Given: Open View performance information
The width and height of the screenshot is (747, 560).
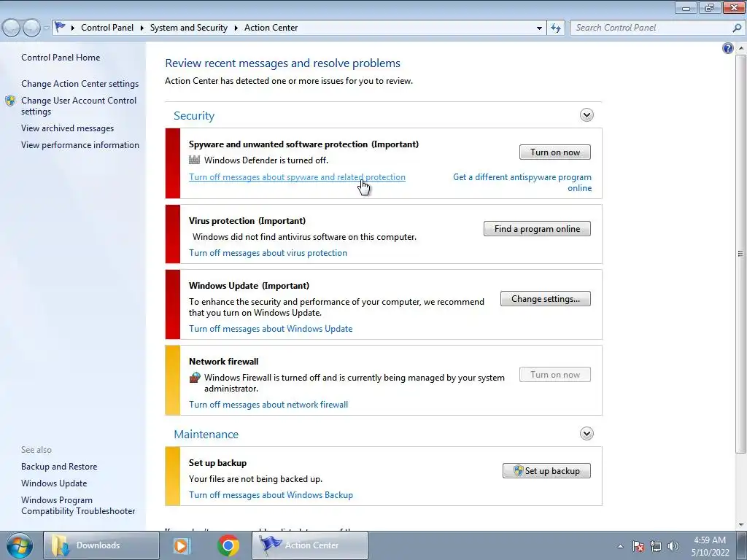Looking at the screenshot, I should coord(80,145).
